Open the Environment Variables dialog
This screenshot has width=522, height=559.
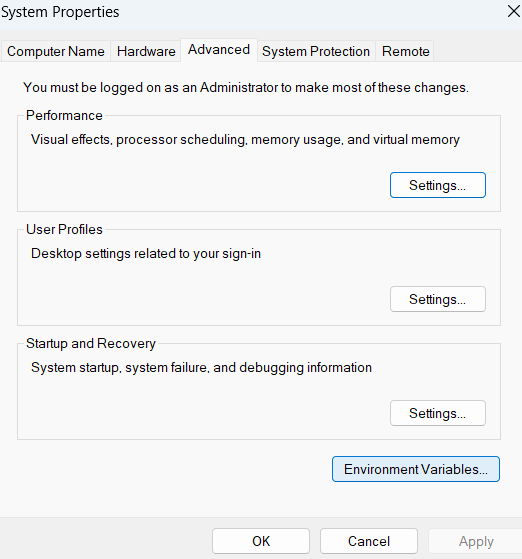pyautogui.click(x=416, y=469)
